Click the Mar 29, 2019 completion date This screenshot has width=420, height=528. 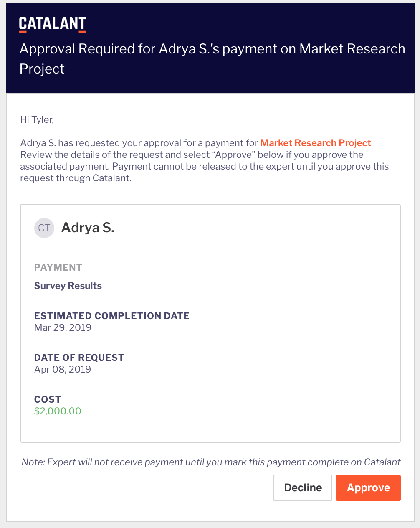(x=63, y=327)
